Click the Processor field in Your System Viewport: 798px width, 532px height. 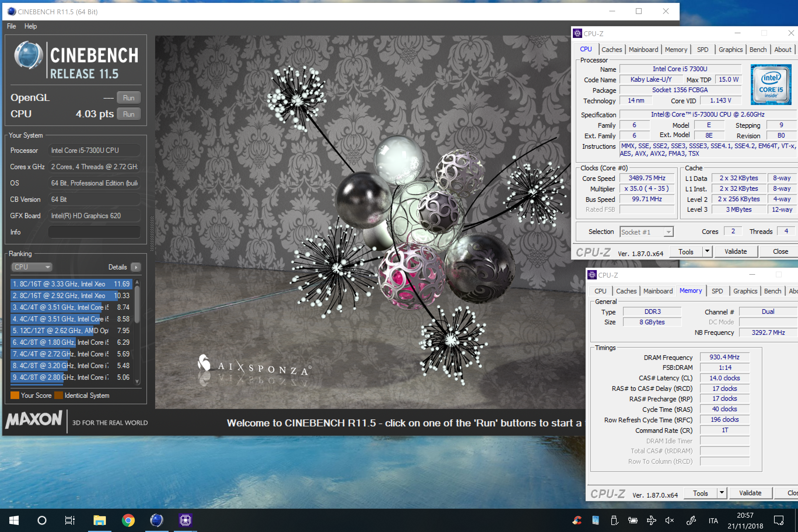tap(94, 150)
